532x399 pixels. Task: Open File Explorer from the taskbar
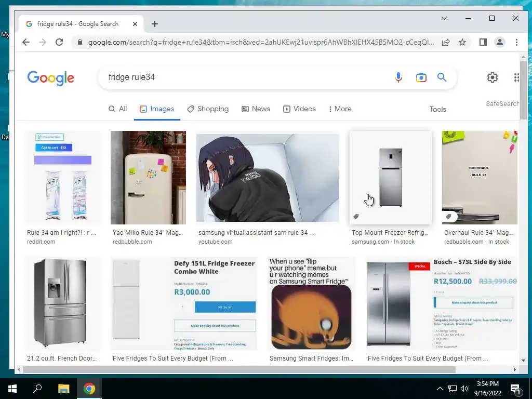point(63,389)
